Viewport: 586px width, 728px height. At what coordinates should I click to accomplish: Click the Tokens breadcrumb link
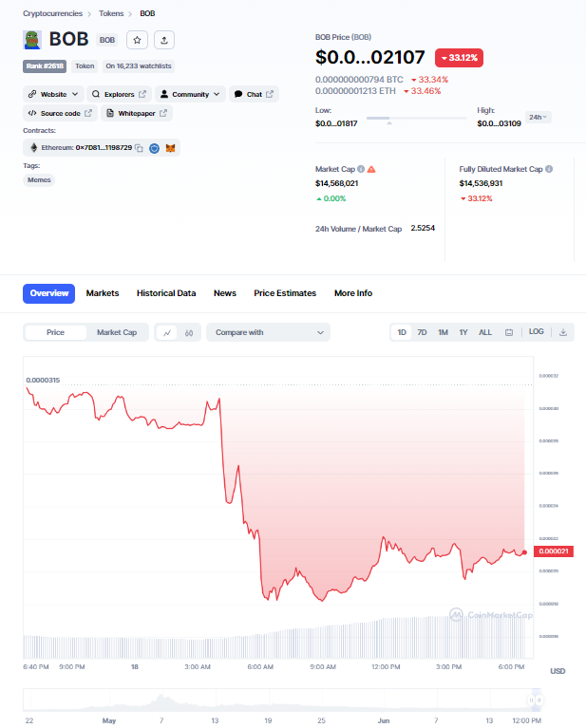111,14
